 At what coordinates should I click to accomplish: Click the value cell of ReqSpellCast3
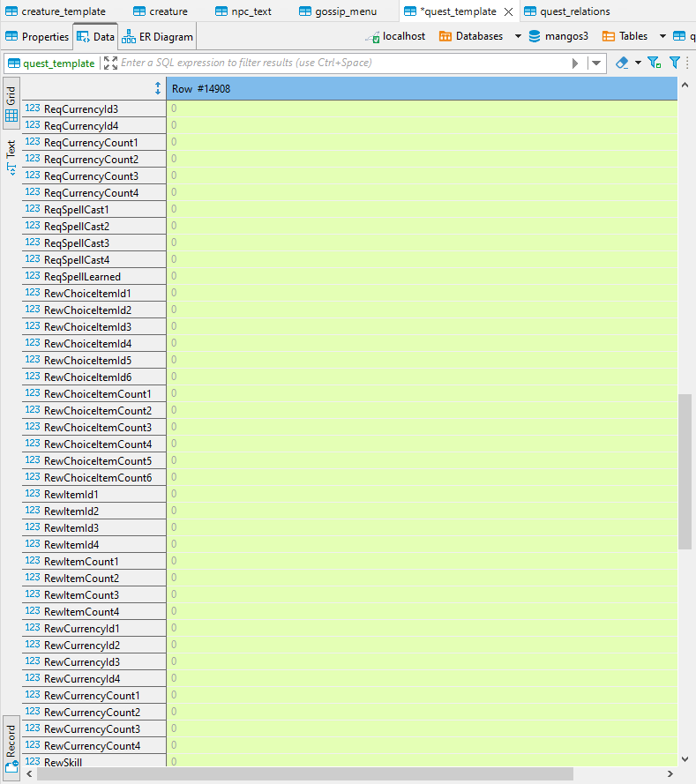[x=422, y=243]
